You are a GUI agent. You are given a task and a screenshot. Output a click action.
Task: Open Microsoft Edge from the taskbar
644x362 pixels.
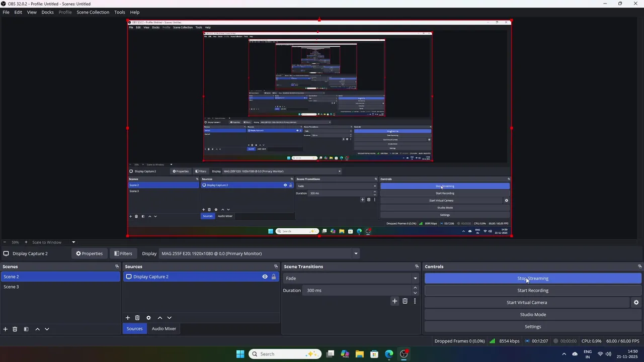coord(389,354)
